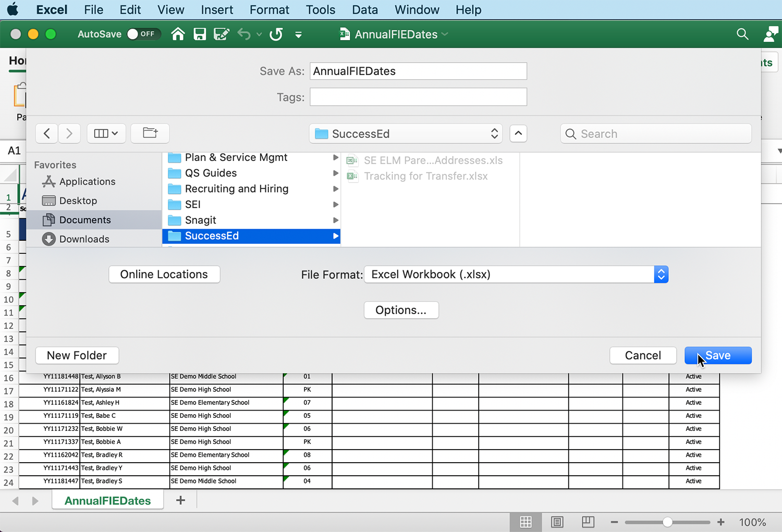Open the Snagit folder
Viewport: 782px width, 532px height.
(x=251, y=220)
